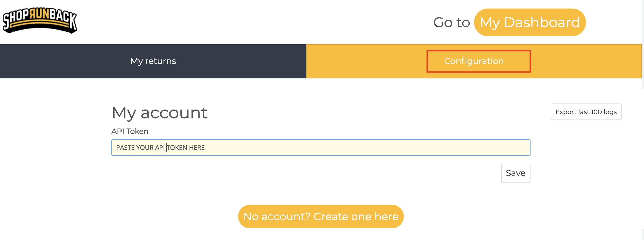Viewport: 644px width, 240px height.
Task: Click the "Go to" text beside My Dashboard
Action: 451,22
